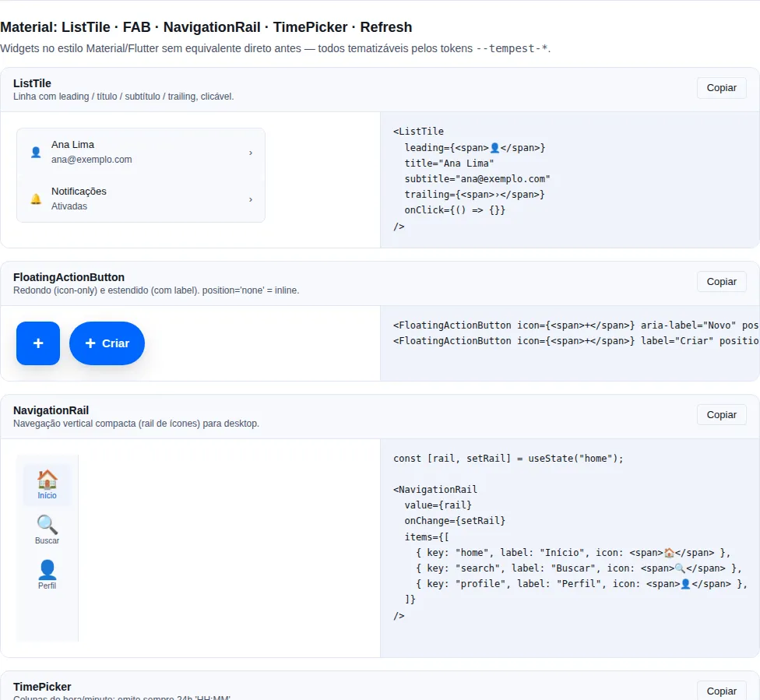Click the code line with aria-label="Novo"

(x=576, y=325)
